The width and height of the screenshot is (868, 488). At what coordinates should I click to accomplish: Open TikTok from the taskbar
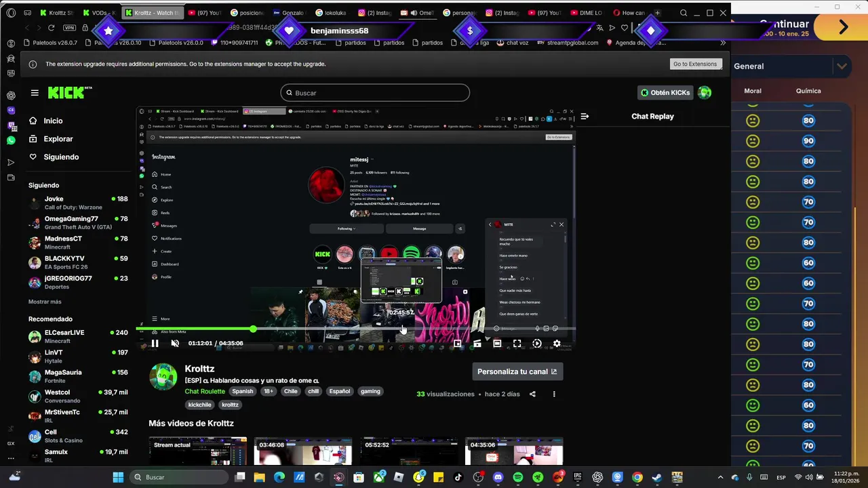(x=458, y=477)
